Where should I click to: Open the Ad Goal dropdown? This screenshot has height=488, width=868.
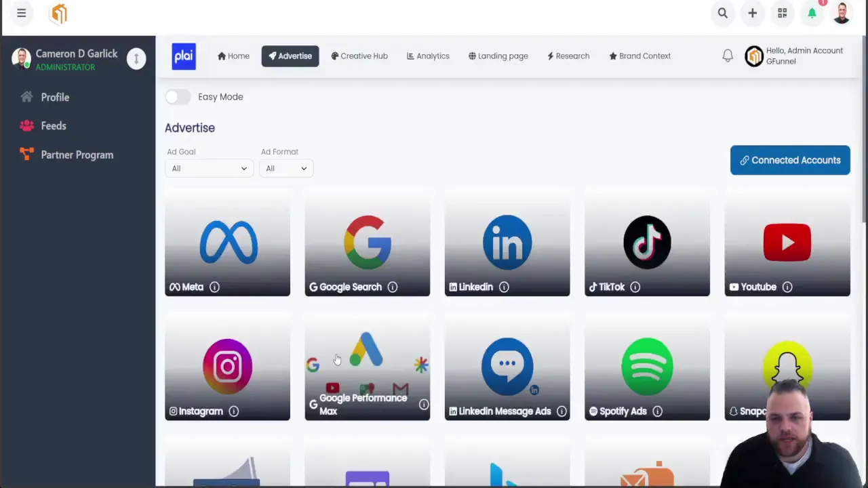[208, 168]
